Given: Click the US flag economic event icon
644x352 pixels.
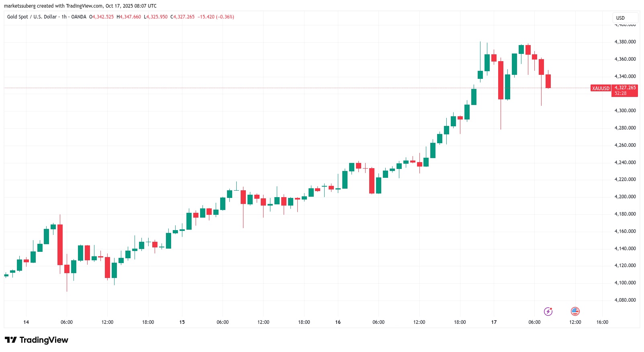Looking at the screenshot, I should [x=575, y=311].
